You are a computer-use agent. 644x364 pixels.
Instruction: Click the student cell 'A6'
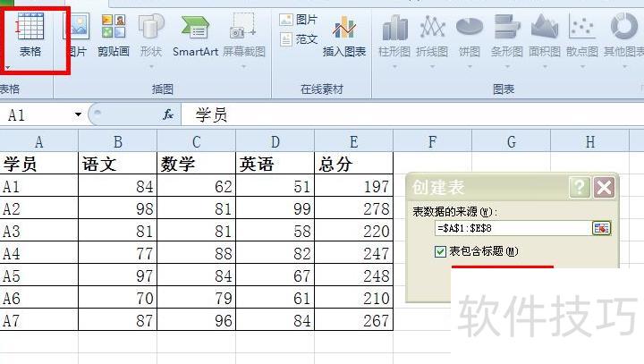(x=39, y=298)
